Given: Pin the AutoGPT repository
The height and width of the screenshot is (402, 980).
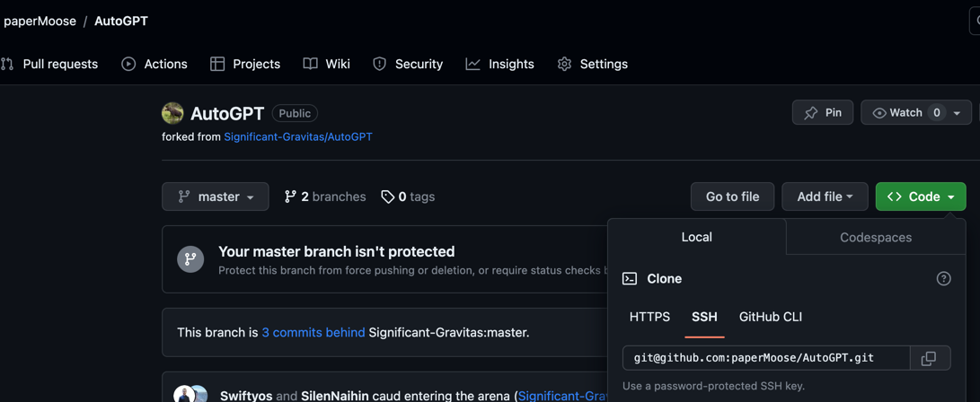Looking at the screenshot, I should 822,112.
